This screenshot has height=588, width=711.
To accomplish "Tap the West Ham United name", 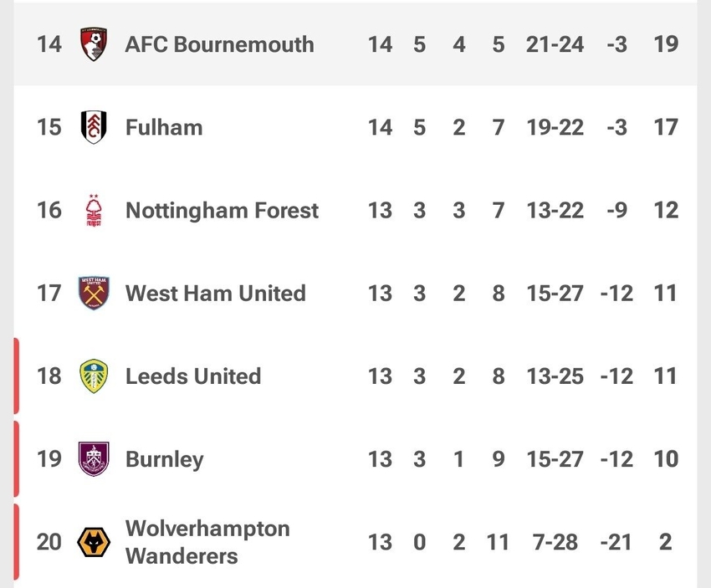I will [x=215, y=293].
